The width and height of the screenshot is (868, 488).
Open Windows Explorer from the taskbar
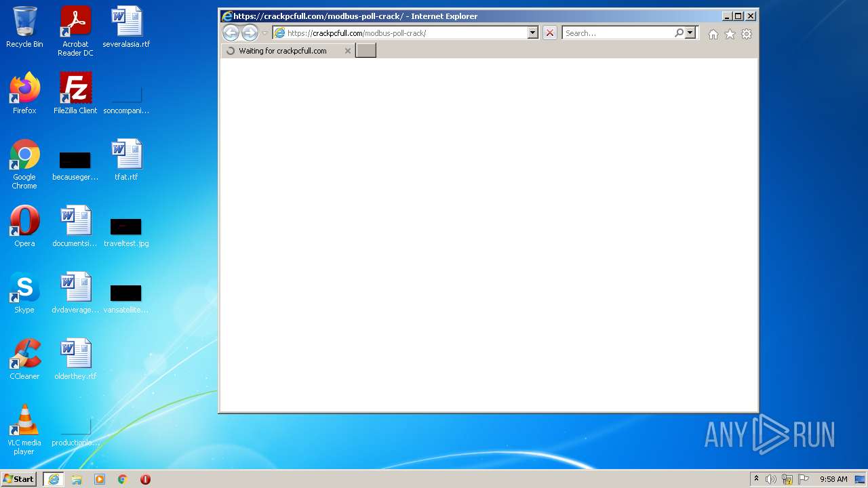point(77,479)
